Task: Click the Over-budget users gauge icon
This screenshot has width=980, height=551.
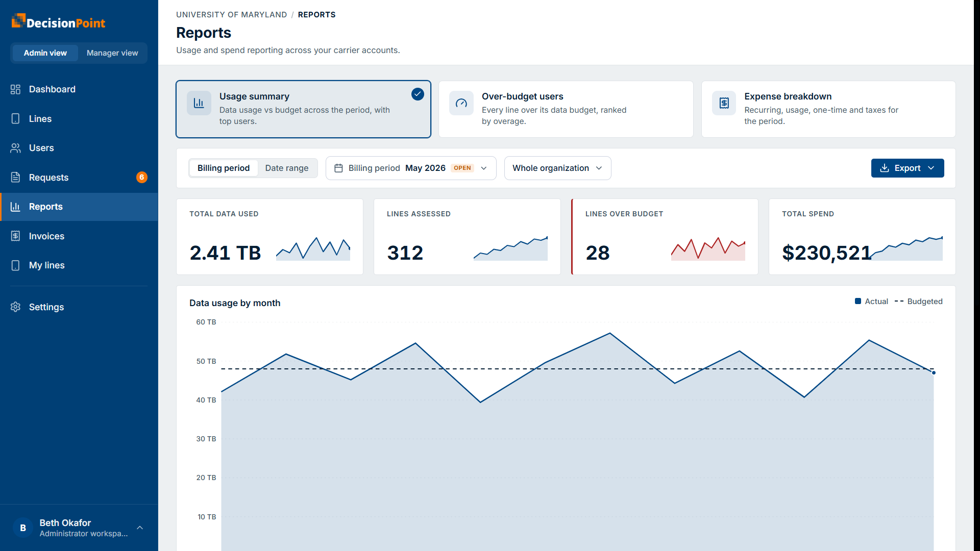Action: coord(461,103)
